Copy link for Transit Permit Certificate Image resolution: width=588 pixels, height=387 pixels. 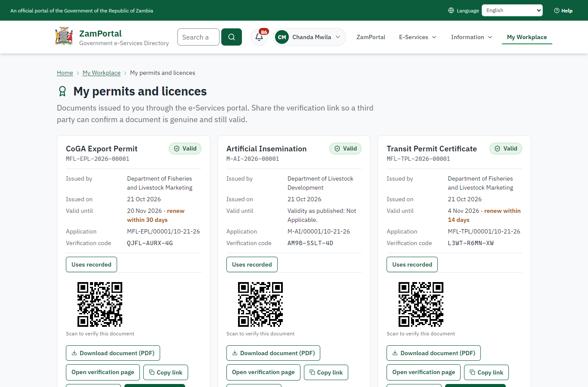[x=486, y=372]
